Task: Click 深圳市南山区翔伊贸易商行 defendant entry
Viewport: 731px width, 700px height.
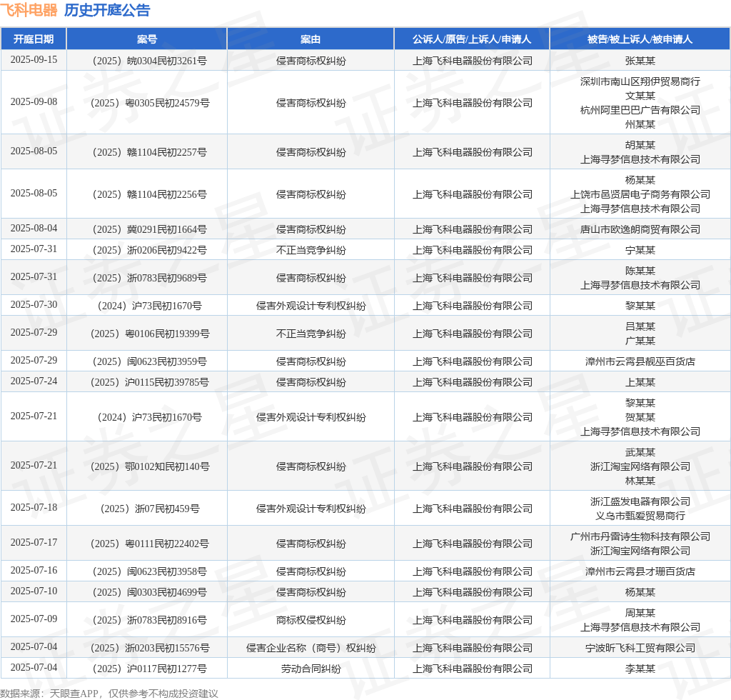Action: (640, 81)
